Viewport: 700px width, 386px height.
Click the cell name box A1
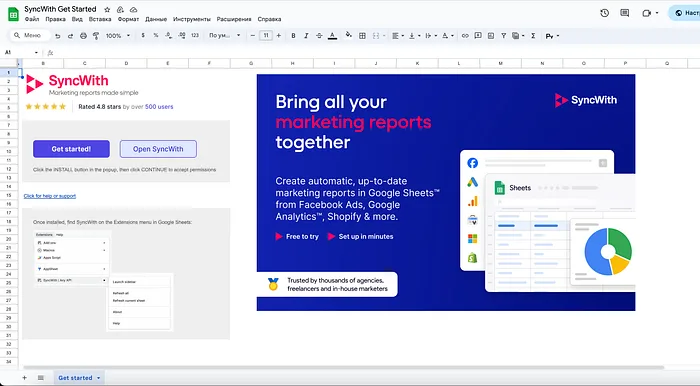(20, 53)
